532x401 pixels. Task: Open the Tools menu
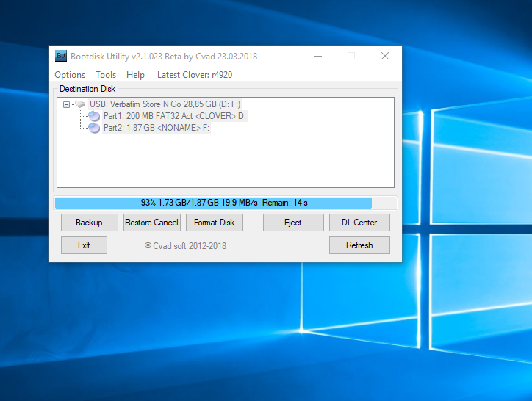point(106,75)
